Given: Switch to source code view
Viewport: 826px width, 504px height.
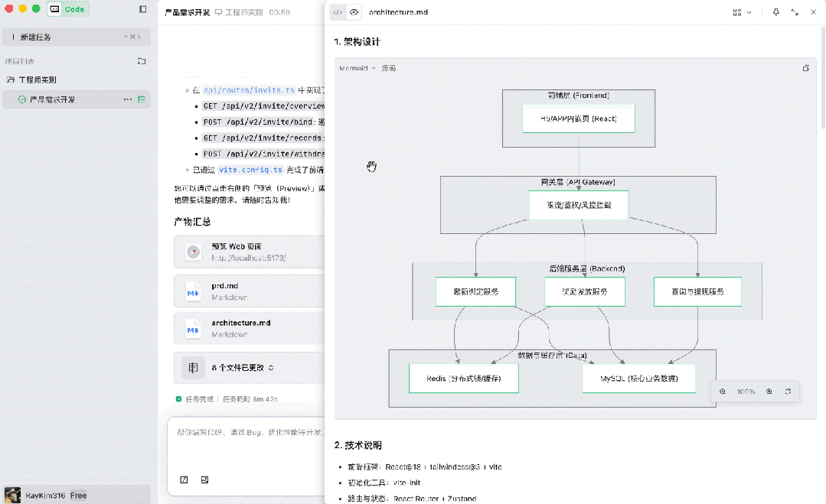Looking at the screenshot, I should pyautogui.click(x=338, y=12).
